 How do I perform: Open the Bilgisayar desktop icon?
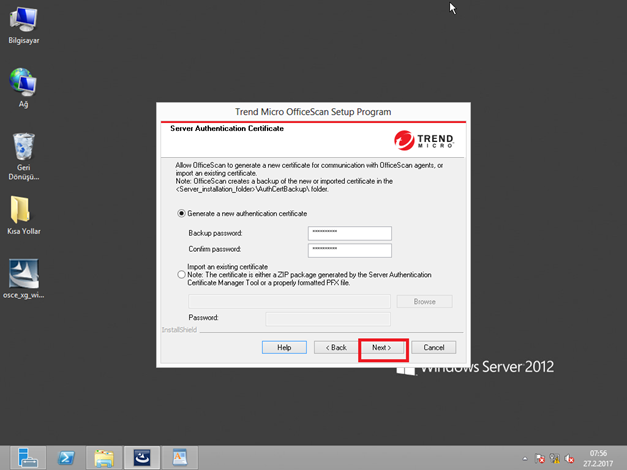click(x=24, y=25)
